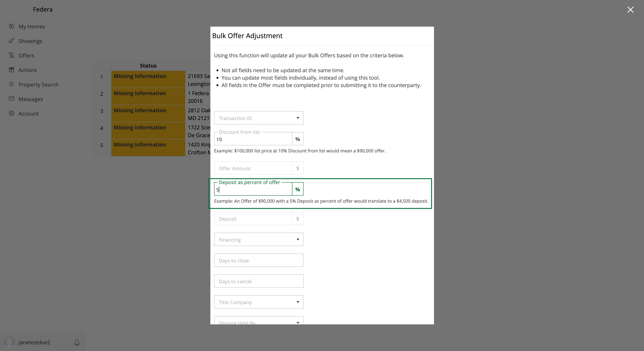This screenshot has width=644, height=351.
Task: Click the 21693 address cell
Action: click(x=198, y=79)
